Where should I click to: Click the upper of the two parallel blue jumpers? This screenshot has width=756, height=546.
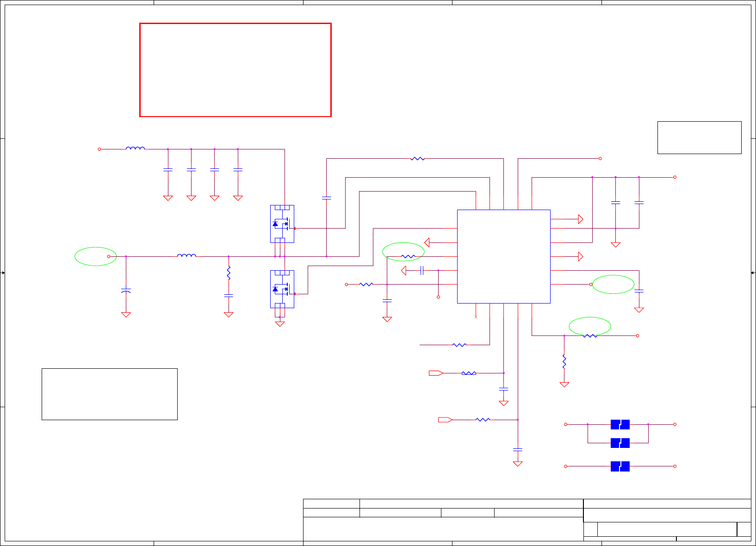(620, 424)
